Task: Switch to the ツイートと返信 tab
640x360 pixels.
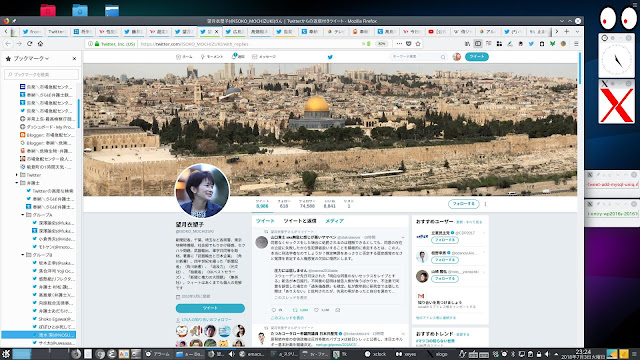Action: 300,221
